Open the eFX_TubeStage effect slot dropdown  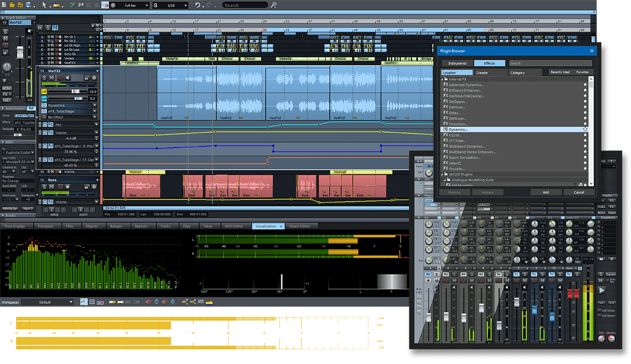(95, 111)
